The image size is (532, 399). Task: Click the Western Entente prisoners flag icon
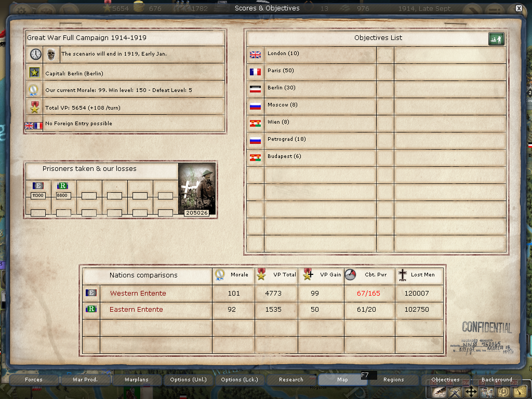pos(38,186)
